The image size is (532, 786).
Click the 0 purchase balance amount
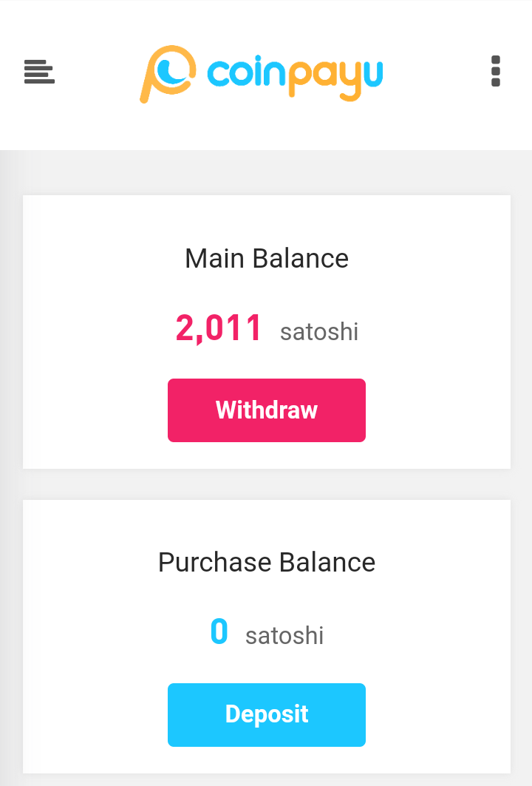tap(219, 632)
